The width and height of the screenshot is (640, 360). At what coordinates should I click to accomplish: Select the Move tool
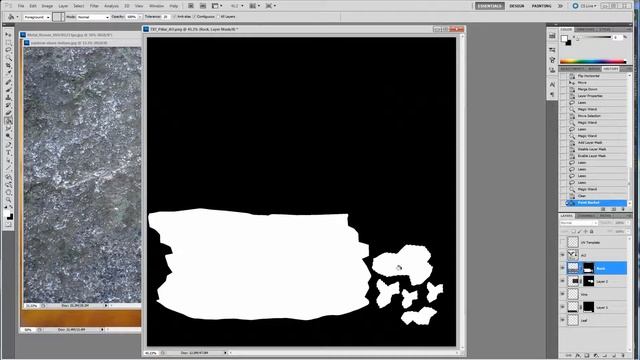tap(9, 35)
